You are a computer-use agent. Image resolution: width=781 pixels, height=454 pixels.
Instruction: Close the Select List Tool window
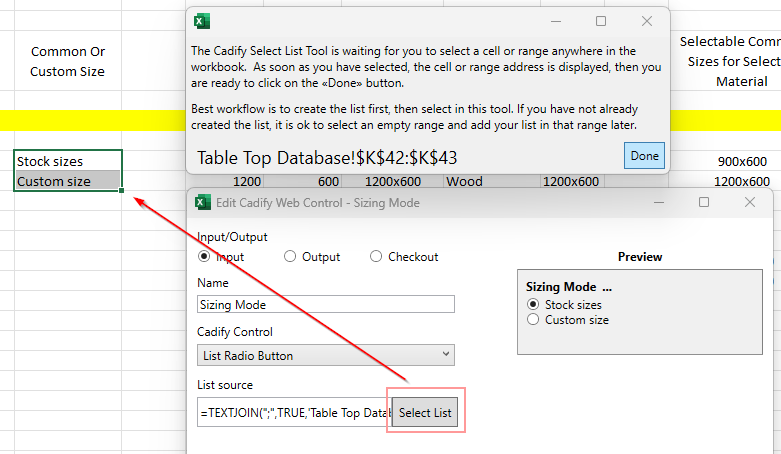click(647, 21)
